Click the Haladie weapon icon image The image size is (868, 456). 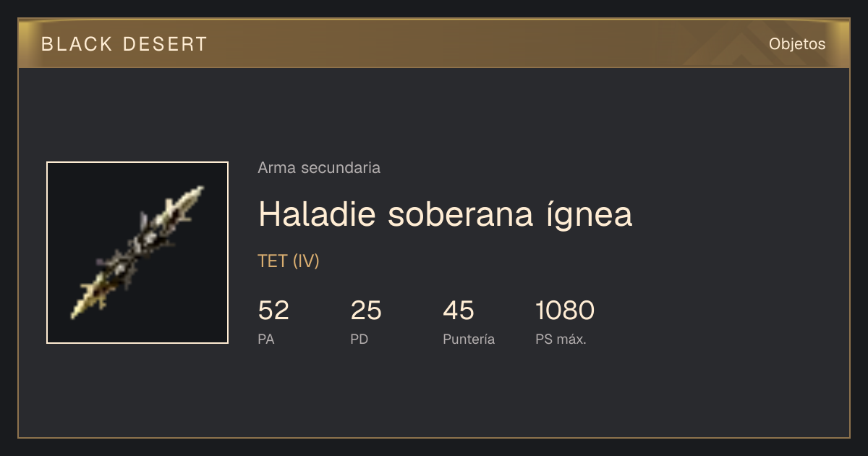[137, 253]
